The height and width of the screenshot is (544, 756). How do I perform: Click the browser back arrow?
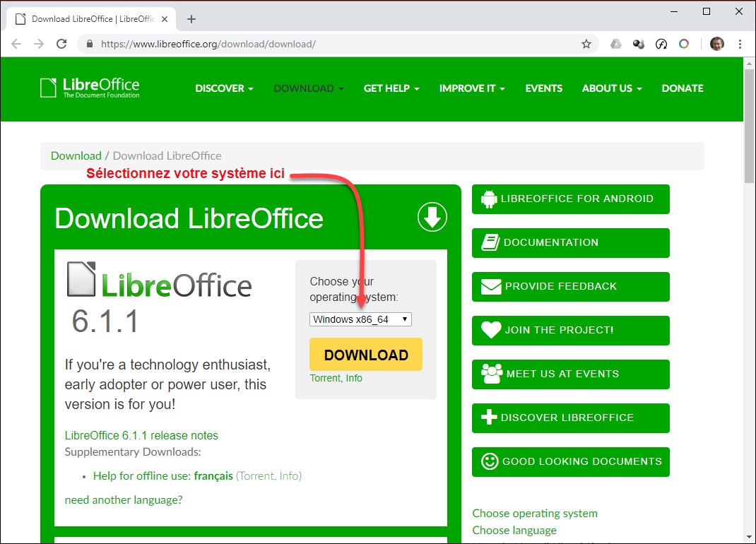coord(16,44)
